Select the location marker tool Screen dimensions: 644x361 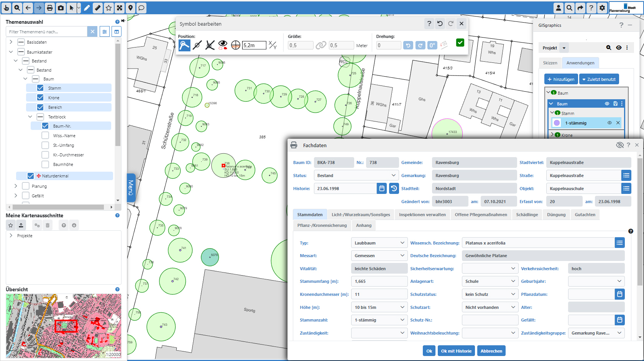130,8
